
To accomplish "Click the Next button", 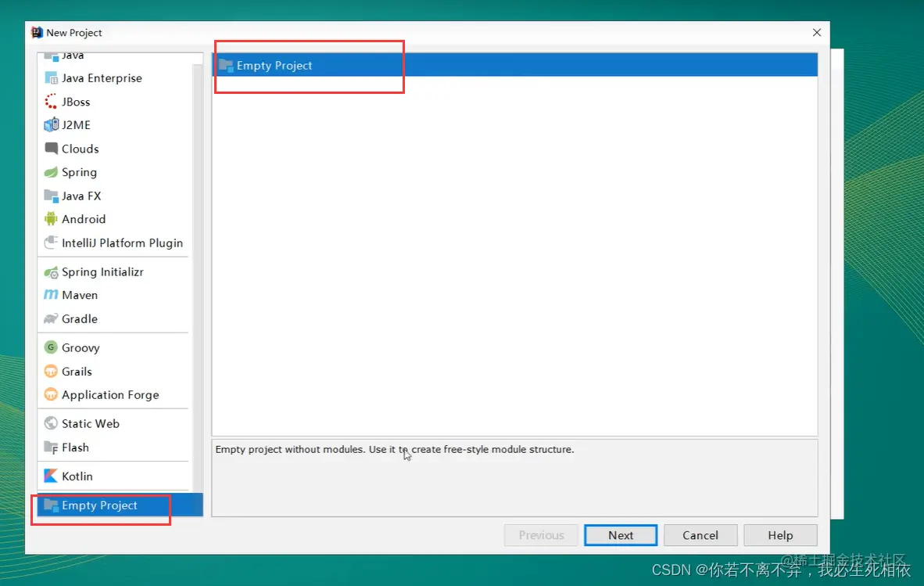I will click(x=621, y=535).
